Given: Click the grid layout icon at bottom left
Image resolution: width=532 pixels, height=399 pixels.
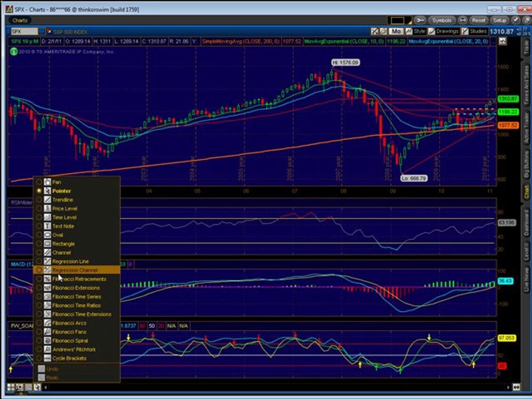Looking at the screenshot, I should [x=11, y=387].
